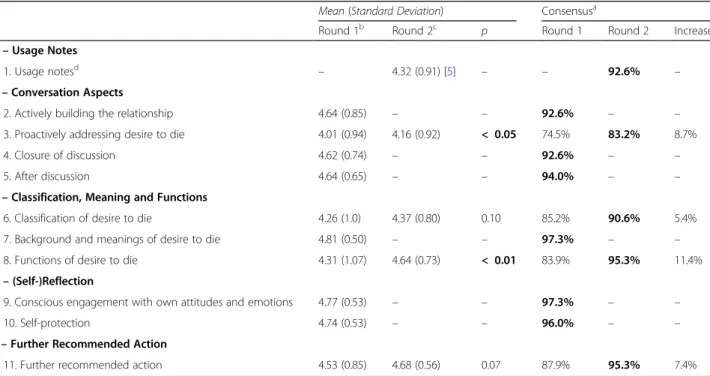The image size is (710, 376).
Task: Click the Round 2 footnote c superscript
Action: (435, 27)
